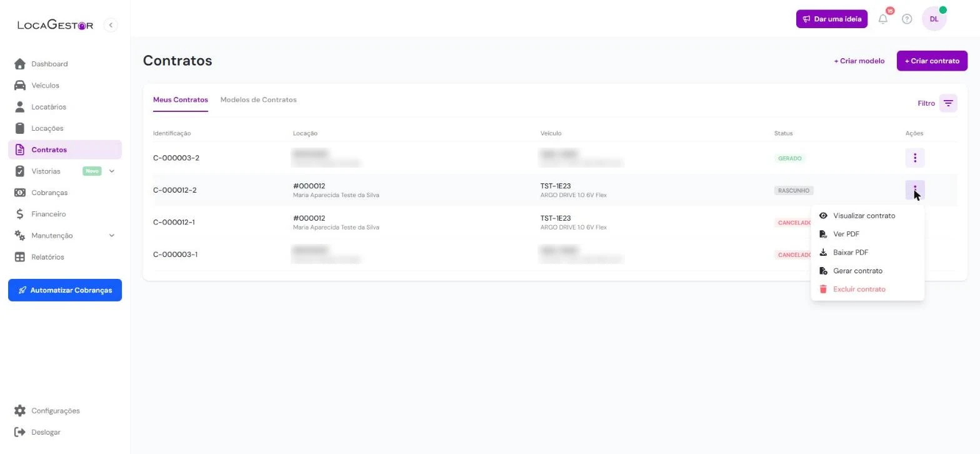Image resolution: width=980 pixels, height=454 pixels.
Task: Open Financeiro in the sidebar
Action: (65, 214)
